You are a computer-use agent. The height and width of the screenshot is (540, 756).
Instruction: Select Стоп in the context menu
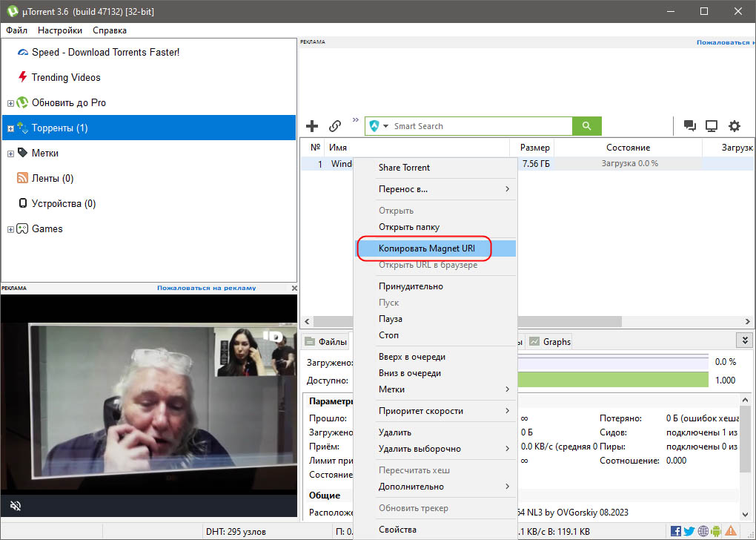pos(435,335)
